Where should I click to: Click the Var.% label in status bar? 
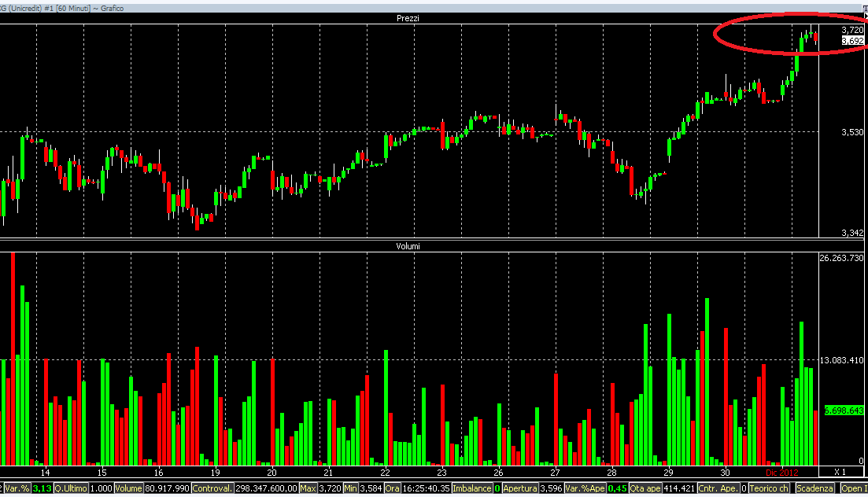pyautogui.click(x=17, y=488)
